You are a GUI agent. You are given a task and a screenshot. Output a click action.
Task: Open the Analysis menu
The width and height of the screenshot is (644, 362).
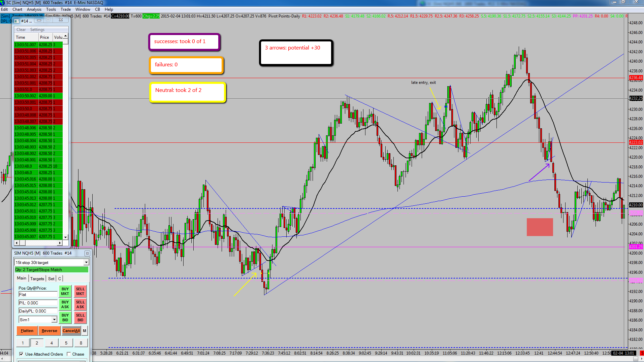(34, 9)
